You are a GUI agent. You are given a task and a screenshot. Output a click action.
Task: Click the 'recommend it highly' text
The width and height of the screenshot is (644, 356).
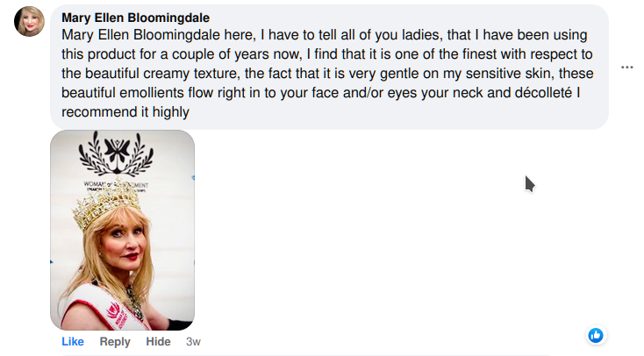pyautogui.click(x=125, y=112)
